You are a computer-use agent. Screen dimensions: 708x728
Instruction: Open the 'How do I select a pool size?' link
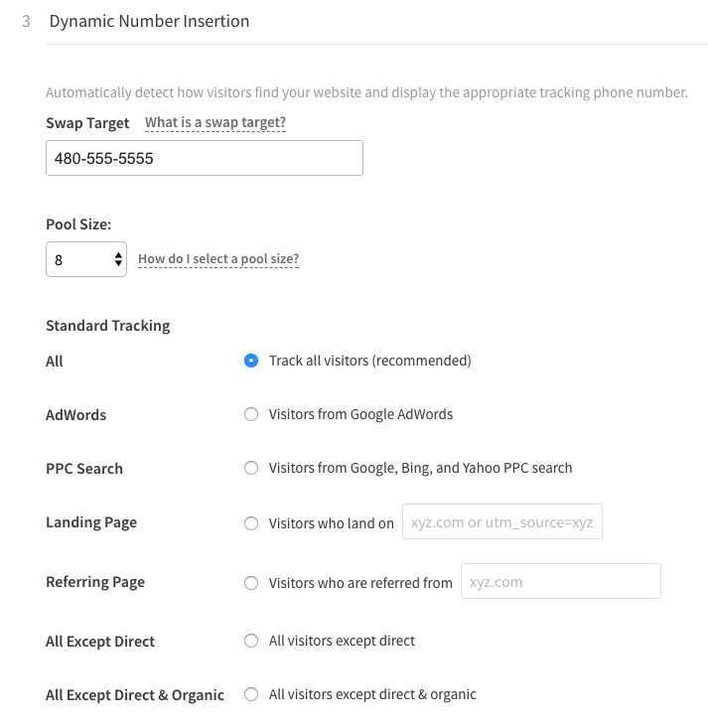[x=218, y=258]
